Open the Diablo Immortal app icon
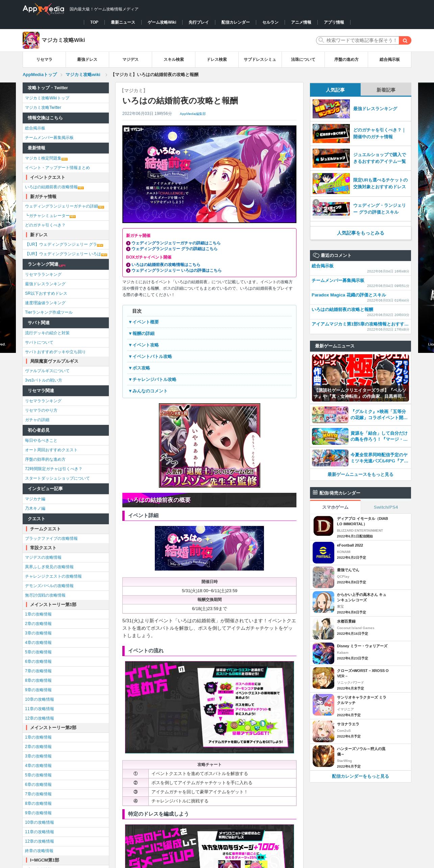 tap(323, 526)
